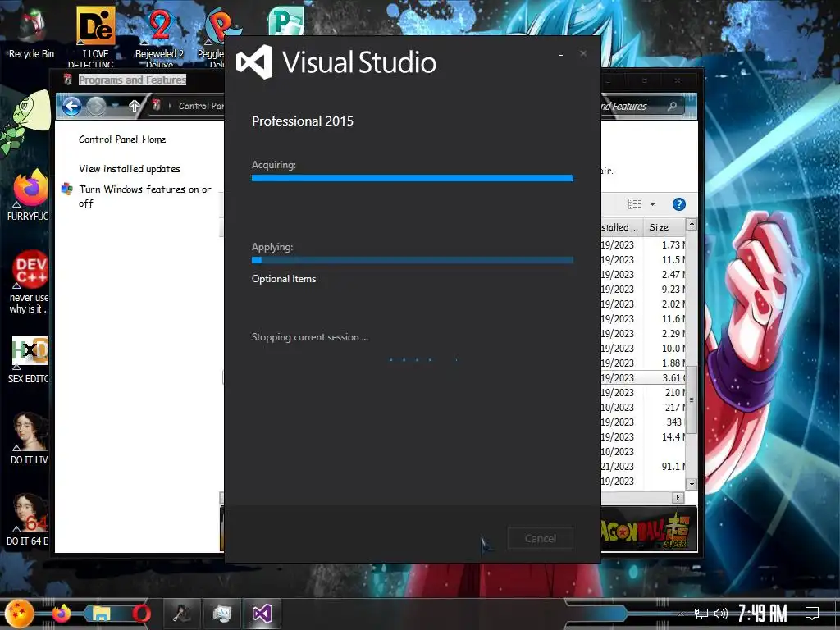The height and width of the screenshot is (630, 840).
Task: Open the view options dropdown arrow
Action: 652,203
